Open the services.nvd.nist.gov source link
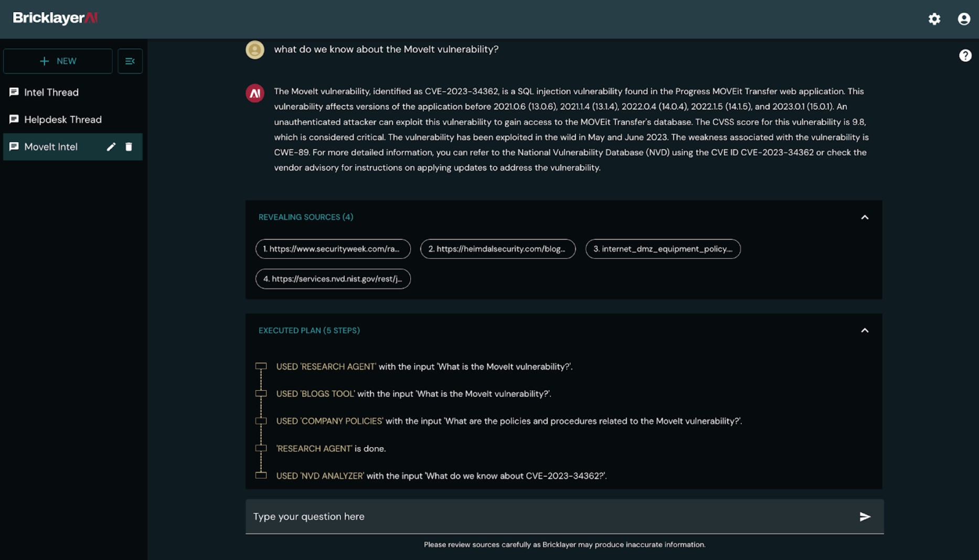Viewport: 979px width, 560px height. 333,279
